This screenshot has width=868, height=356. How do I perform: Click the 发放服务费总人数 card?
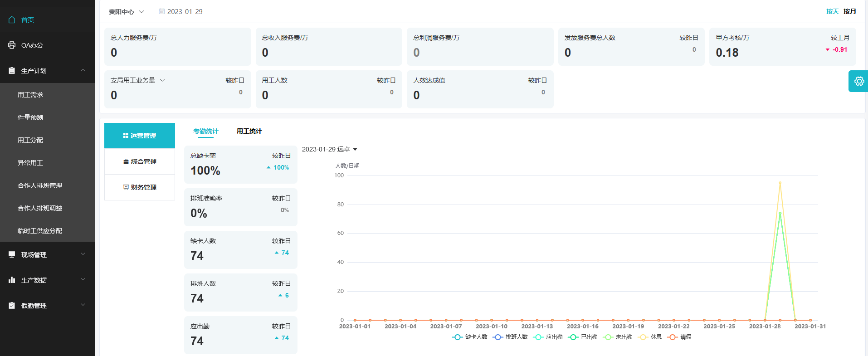tap(631, 47)
